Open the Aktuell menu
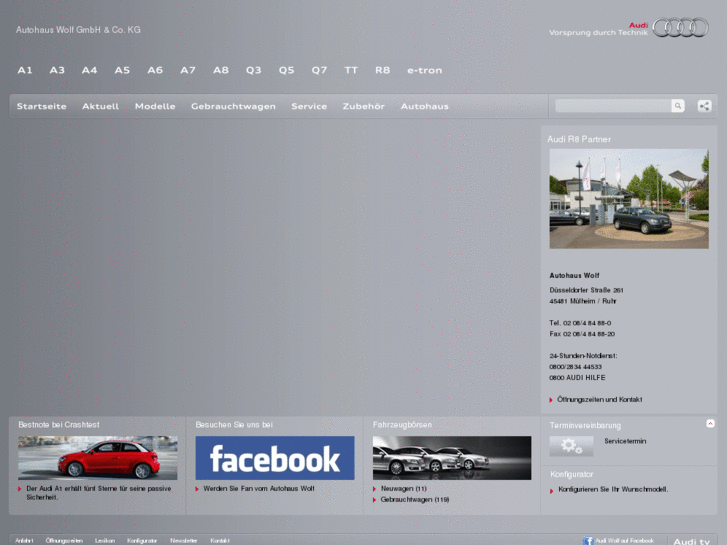 101,106
